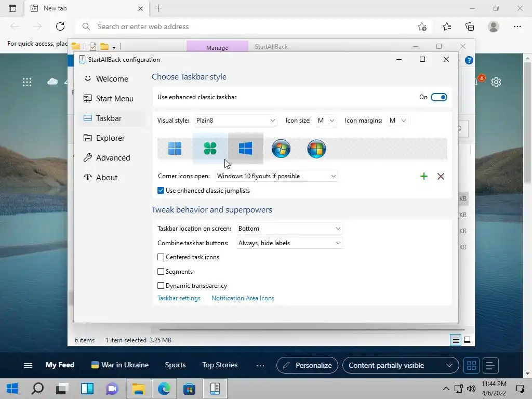Open Sports feed tab
This screenshot has height=399, width=532.
pyautogui.click(x=175, y=365)
